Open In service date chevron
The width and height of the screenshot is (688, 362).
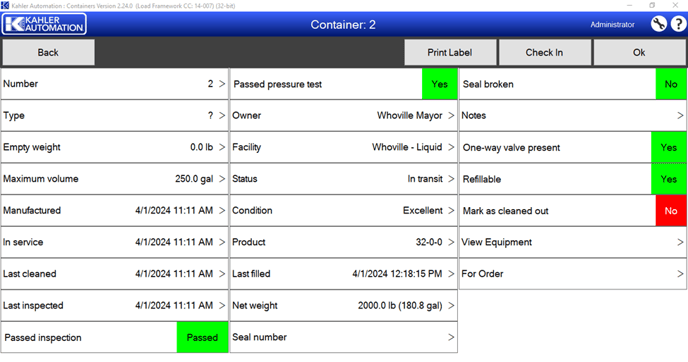coord(222,242)
